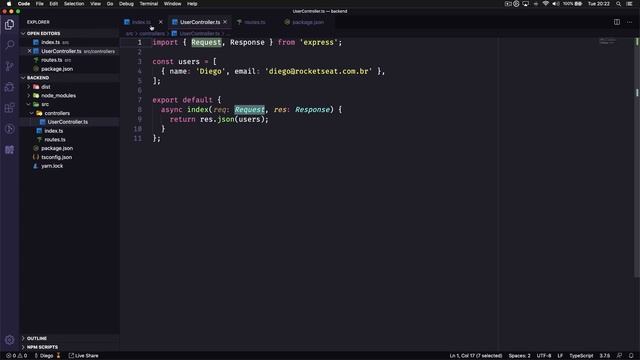Select UserController.ts in the file tree
Viewport: 640px width, 360px height.
point(70,122)
